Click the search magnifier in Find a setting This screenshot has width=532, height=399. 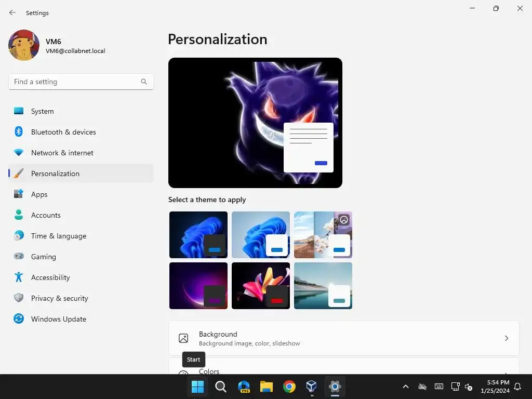pos(144,82)
